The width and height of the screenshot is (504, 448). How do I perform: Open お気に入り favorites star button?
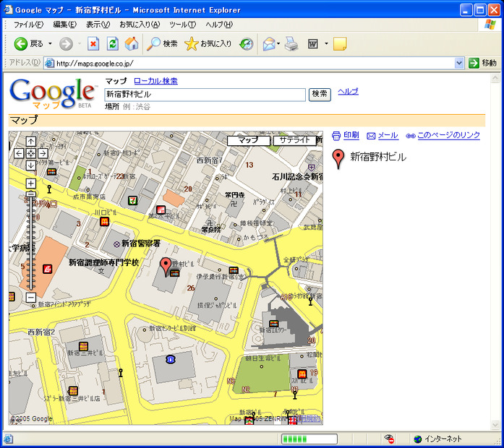point(208,43)
